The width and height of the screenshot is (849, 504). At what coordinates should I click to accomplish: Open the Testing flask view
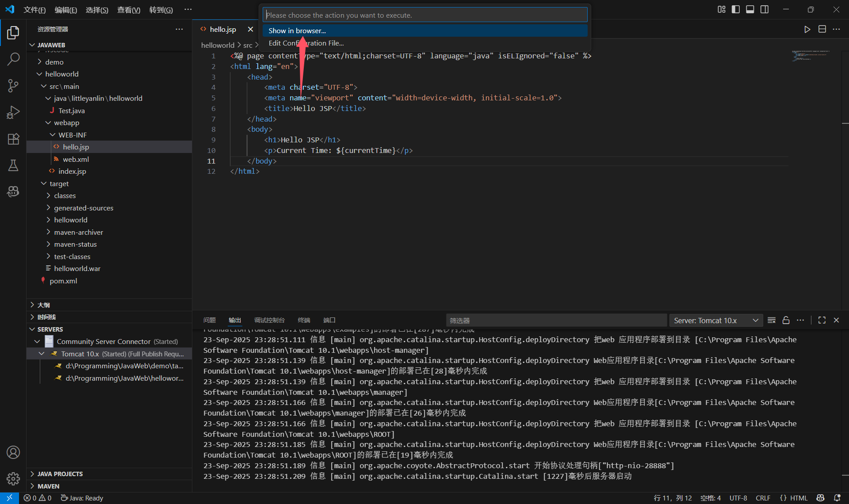coord(13,165)
